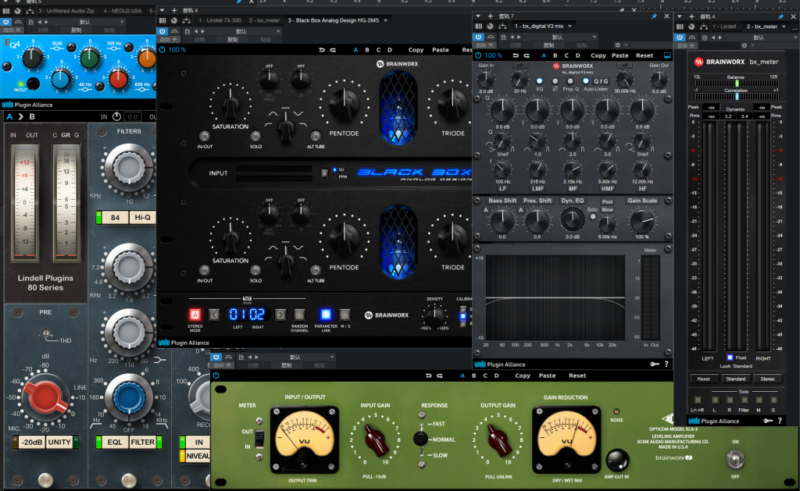This screenshot has height=491, width=800.
Task: Click the Reset button in the bx_meter panel
Action: pyautogui.click(x=704, y=379)
